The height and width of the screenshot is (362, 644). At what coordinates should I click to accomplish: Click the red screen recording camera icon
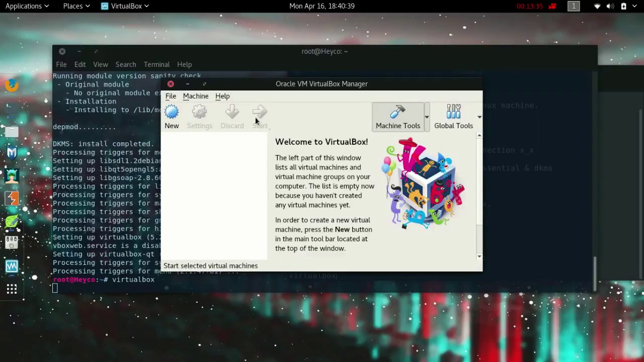click(x=552, y=6)
